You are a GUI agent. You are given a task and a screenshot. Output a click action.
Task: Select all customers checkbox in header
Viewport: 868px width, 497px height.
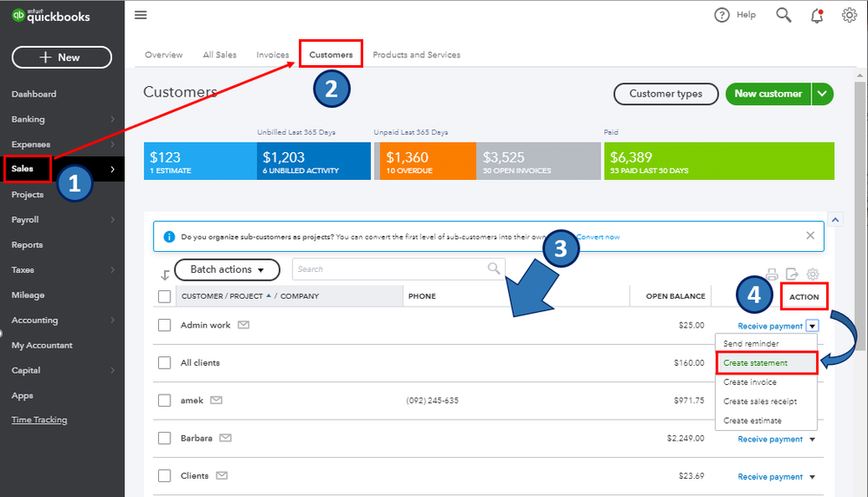[164, 296]
